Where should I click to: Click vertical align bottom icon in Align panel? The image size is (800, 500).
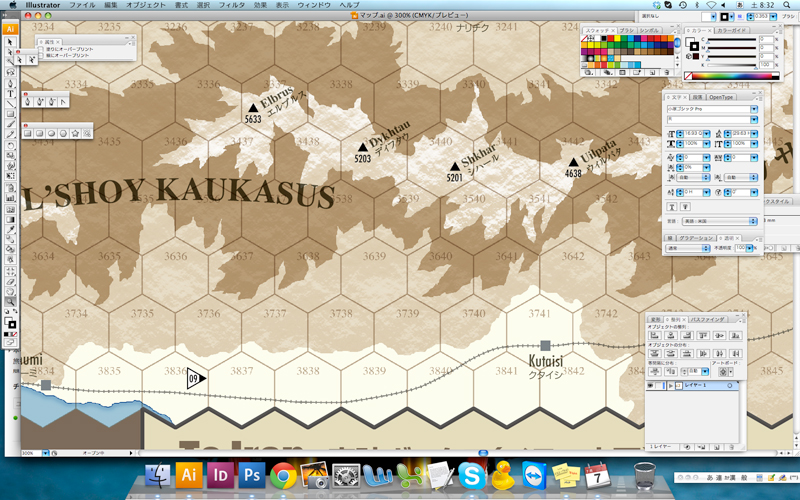click(x=736, y=335)
